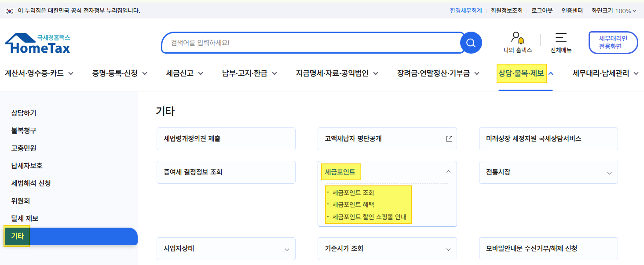Click the HomeTax logo

[x=37, y=43]
